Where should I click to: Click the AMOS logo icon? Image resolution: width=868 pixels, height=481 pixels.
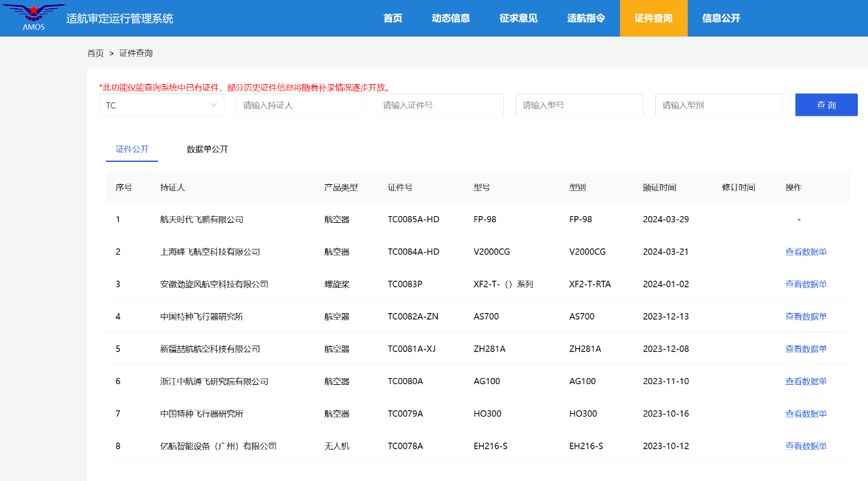tap(34, 18)
